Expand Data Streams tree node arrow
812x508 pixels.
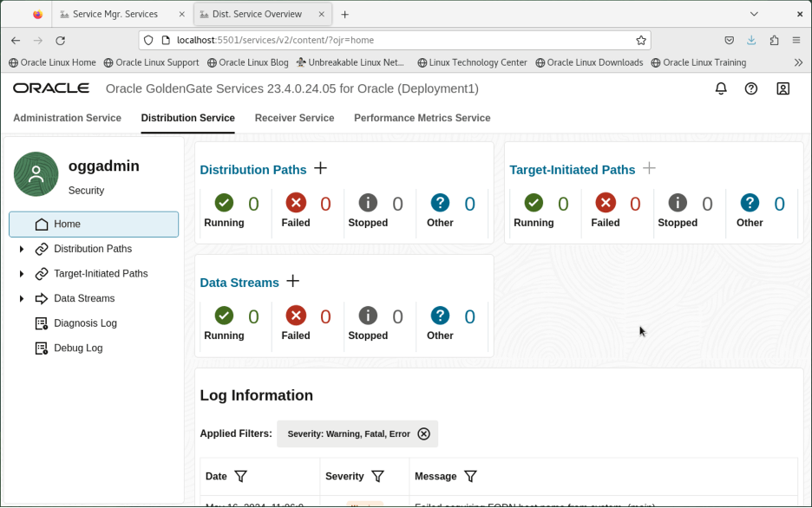click(x=22, y=298)
